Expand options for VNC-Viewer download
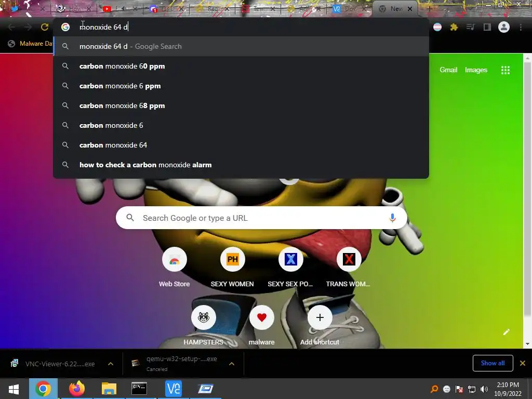This screenshot has width=532, height=399. coord(111,364)
